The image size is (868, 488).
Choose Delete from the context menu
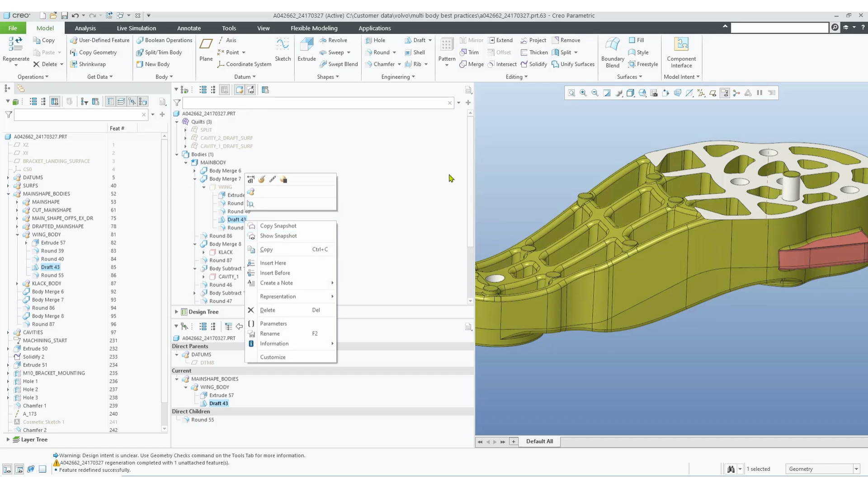(x=291, y=310)
